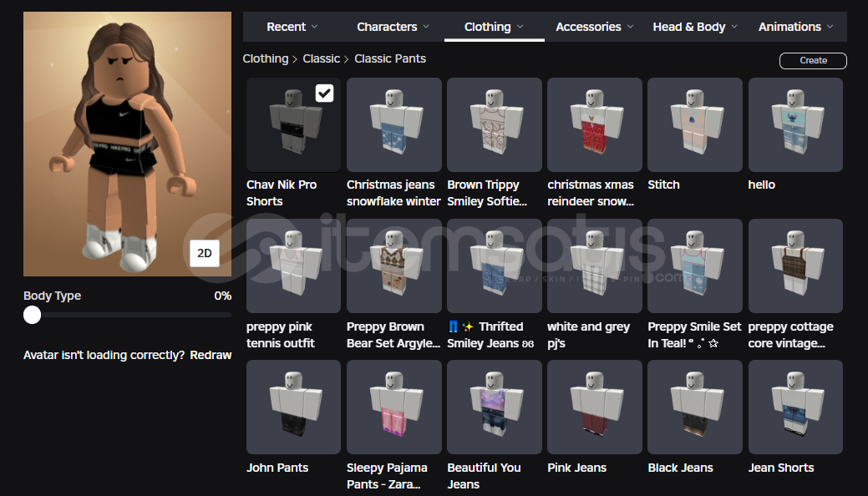
Task: Pick the Beautiful You Jeans item
Action: coord(494,407)
